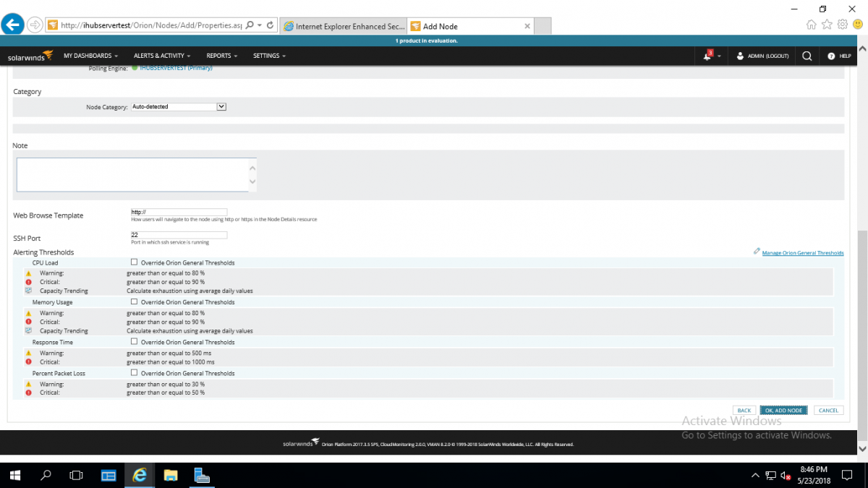The width and height of the screenshot is (868, 488).
Task: Open the Manage Orion General Thresholds link
Action: [x=802, y=252]
